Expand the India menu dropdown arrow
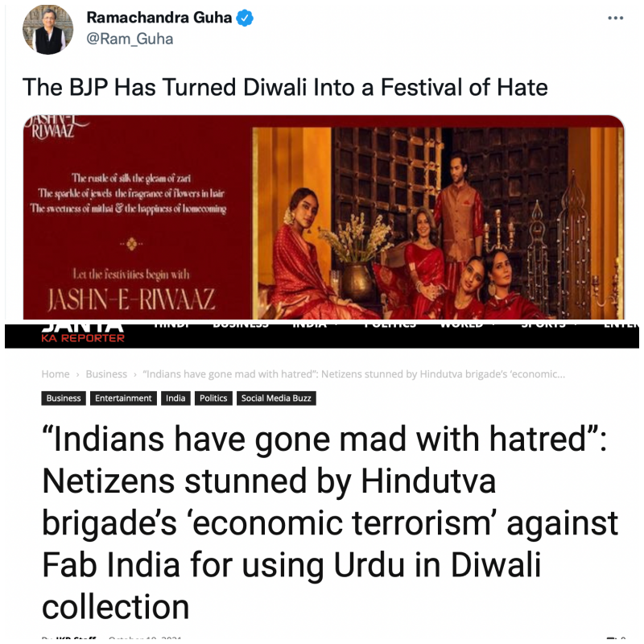The width and height of the screenshot is (644, 644). point(337,325)
